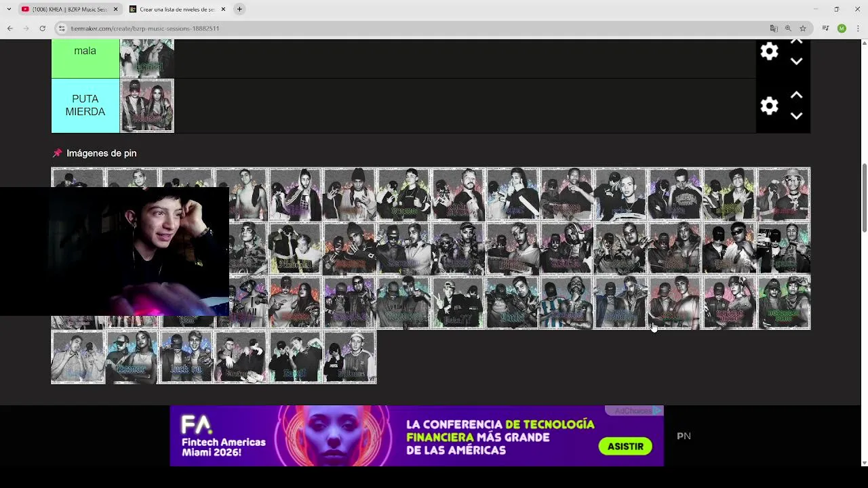Select the thumbnail placed in PUTA MIERDA tier
The image size is (868, 488).
coord(147,106)
